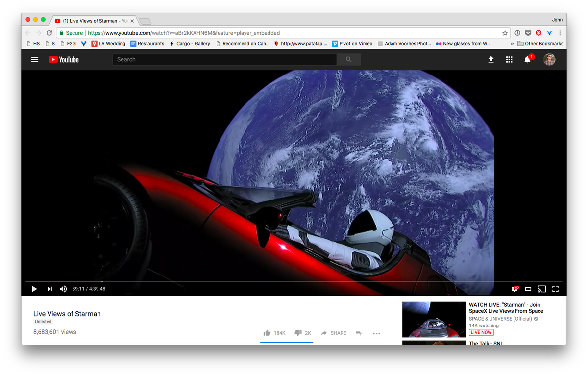This screenshot has height=375, width=588.
Task: Open the Recommend on Can... bookmark
Action: 243,43
